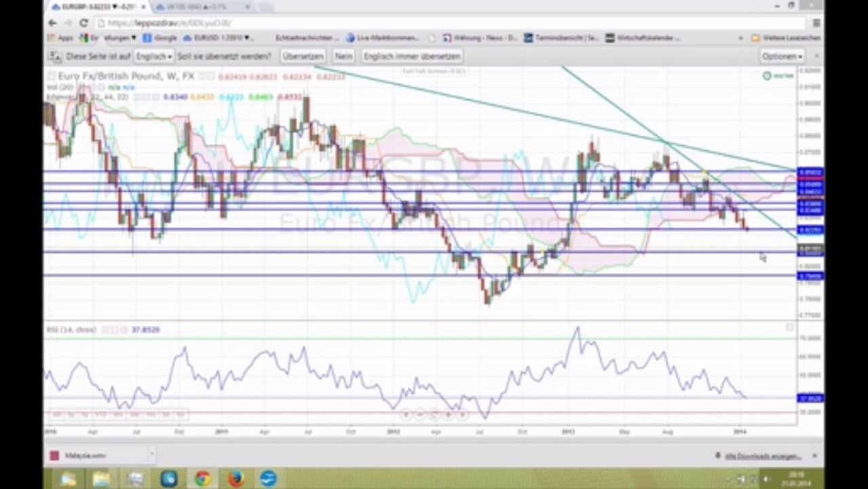This screenshot has width=868, height=489.
Task: Click the address bar URL field
Action: [x=448, y=22]
